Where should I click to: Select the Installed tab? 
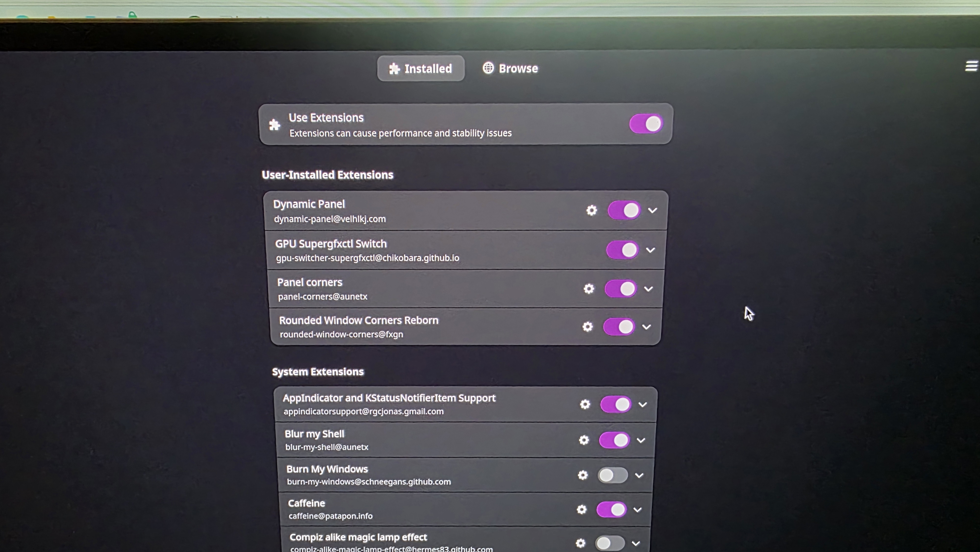click(421, 69)
